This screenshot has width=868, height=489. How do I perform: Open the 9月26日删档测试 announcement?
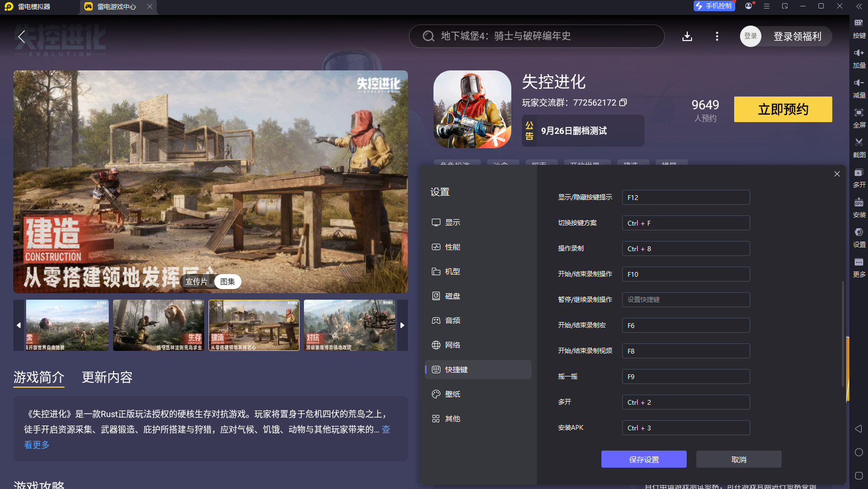pyautogui.click(x=583, y=131)
